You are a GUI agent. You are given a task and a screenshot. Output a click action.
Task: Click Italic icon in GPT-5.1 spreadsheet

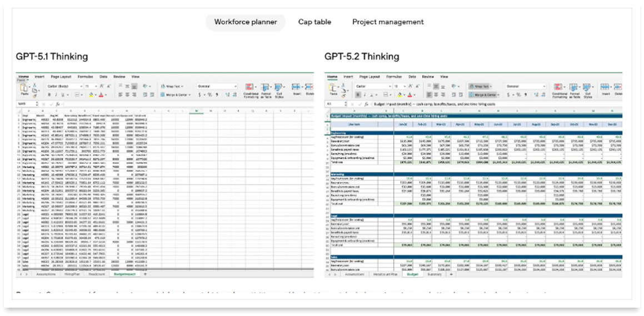[56, 95]
